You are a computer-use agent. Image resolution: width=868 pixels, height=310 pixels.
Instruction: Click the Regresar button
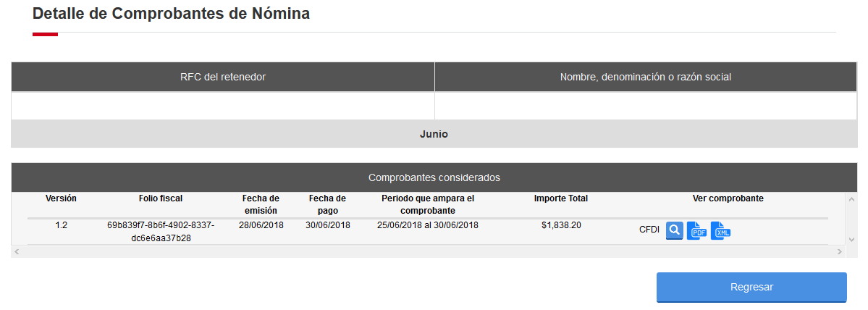(751, 287)
